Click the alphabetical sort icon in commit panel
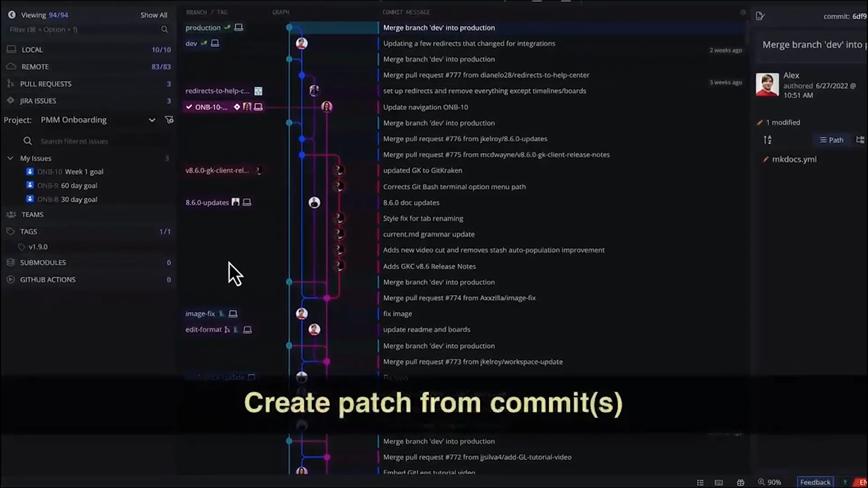The width and height of the screenshot is (868, 488). click(768, 140)
